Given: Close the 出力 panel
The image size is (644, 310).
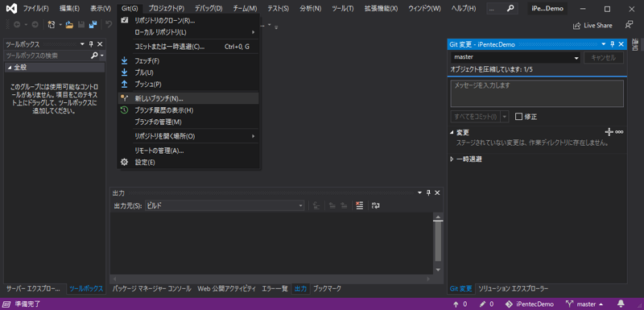Looking at the screenshot, I should [437, 193].
